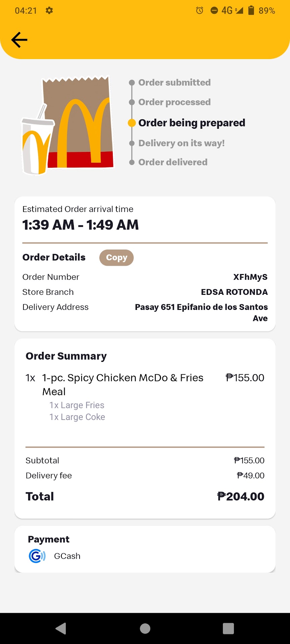Tap the EDSA ROTONDA store branch
Image resolution: width=290 pixels, height=644 pixels.
tap(234, 292)
